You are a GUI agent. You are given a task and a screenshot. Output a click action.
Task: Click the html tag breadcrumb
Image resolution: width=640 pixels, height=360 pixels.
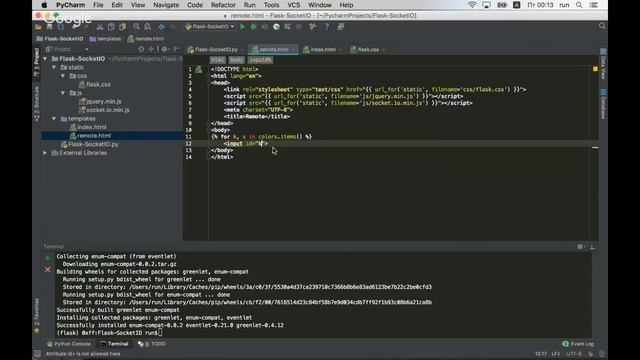click(217, 60)
